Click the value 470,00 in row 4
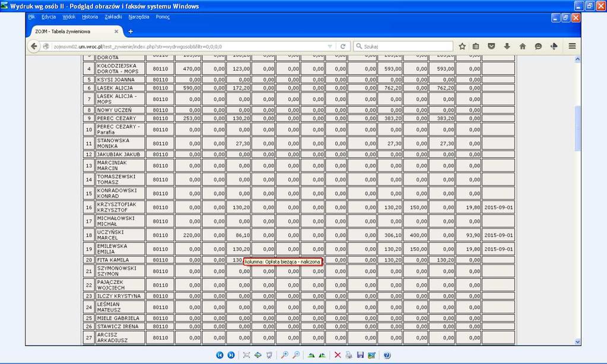Viewport: 607px width, 364px height. tap(191, 69)
